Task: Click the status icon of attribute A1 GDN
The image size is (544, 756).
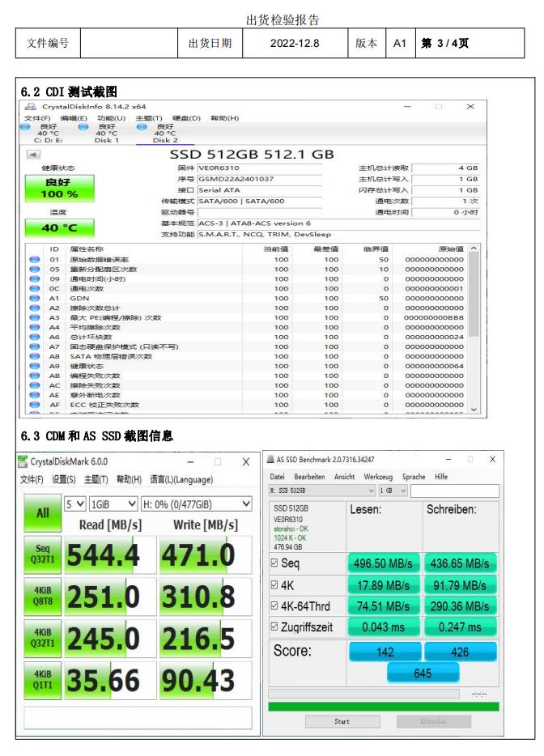Action: point(34,298)
